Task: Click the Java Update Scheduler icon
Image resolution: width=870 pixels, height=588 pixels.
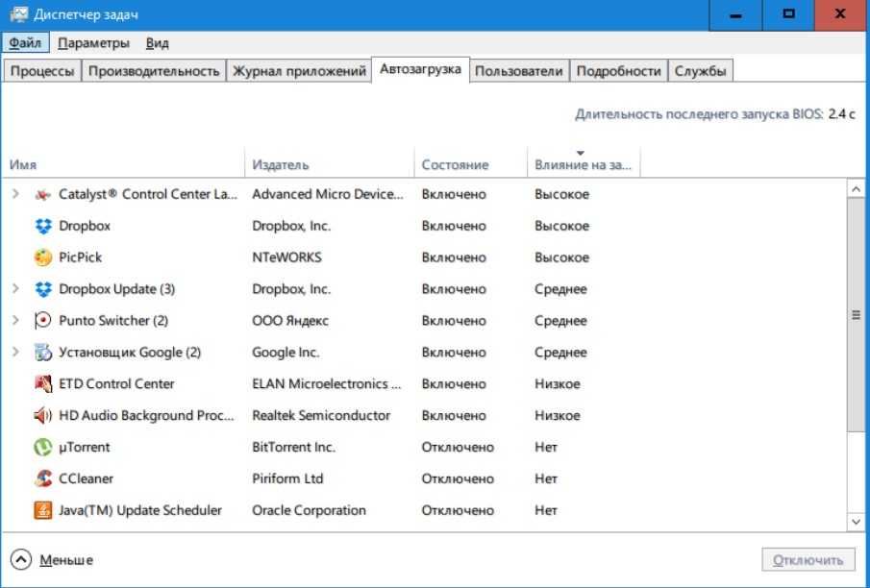Action: (43, 510)
